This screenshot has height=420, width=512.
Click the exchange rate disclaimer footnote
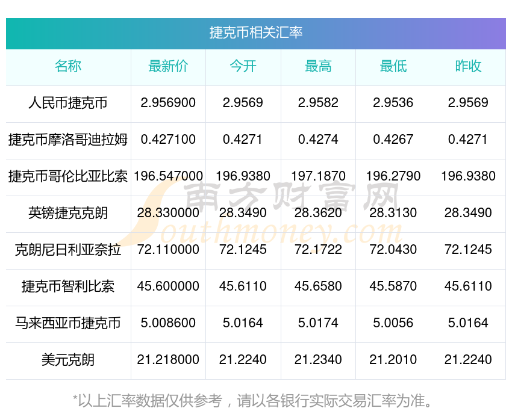click(252, 401)
